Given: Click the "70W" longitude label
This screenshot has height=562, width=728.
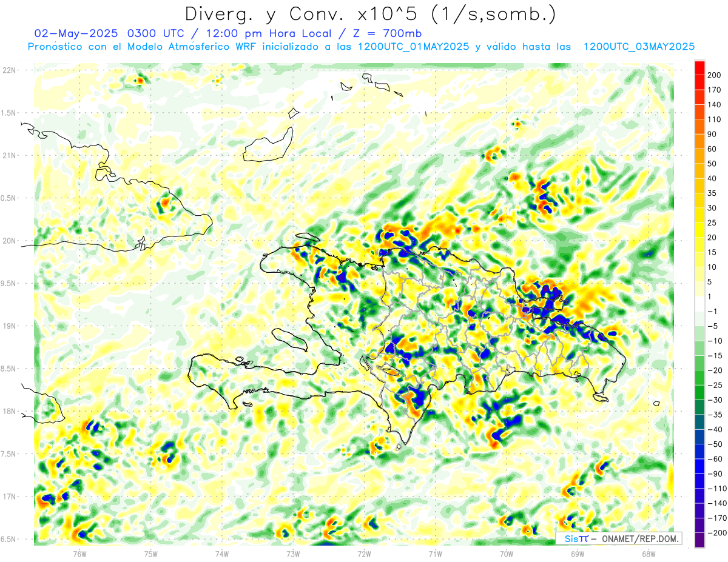Looking at the screenshot, I should click(506, 554).
